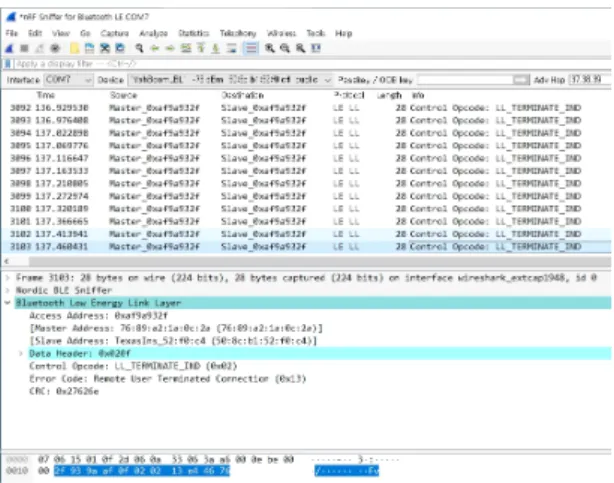Save this capture file
614x483 pixels.
point(90,48)
